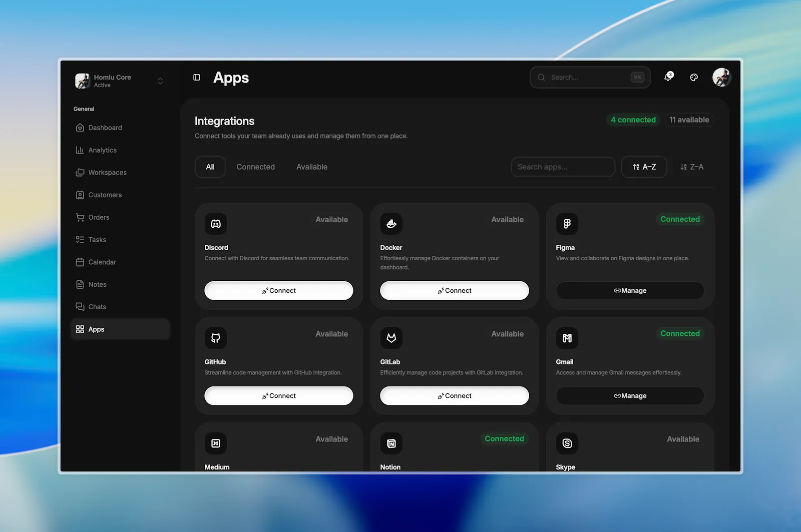Open Notes in the sidebar
The height and width of the screenshot is (532, 801).
[120, 285]
